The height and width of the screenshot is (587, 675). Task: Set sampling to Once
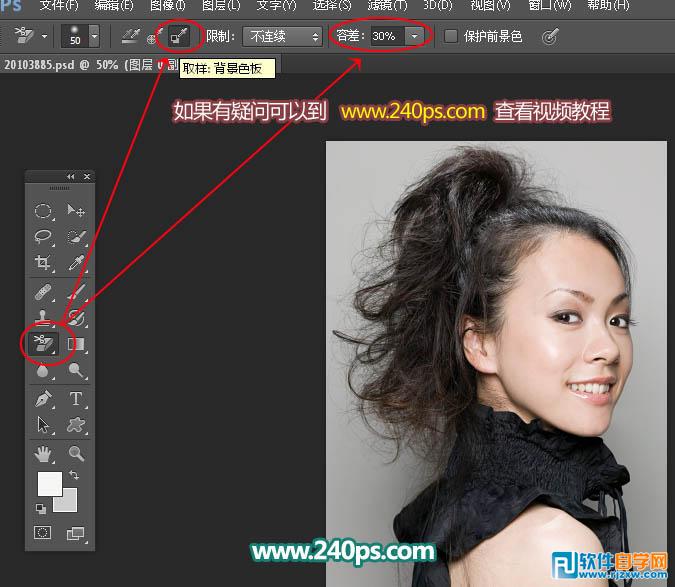pyautogui.click(x=154, y=36)
